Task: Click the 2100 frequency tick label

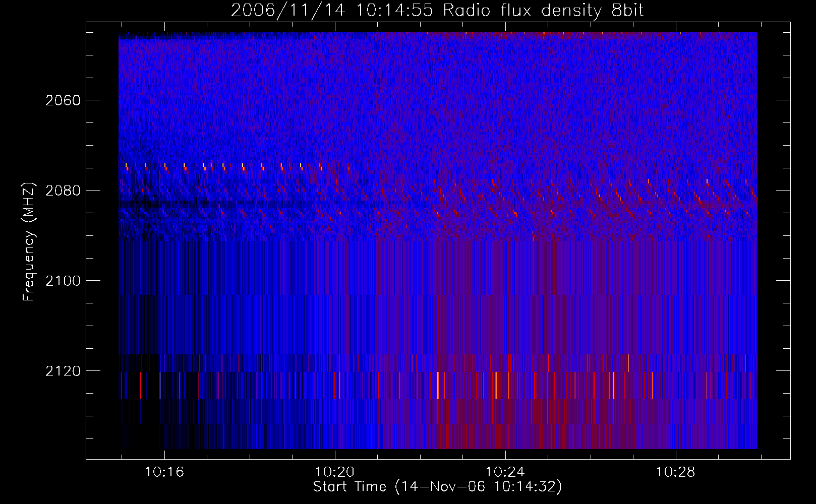Action: point(63,281)
